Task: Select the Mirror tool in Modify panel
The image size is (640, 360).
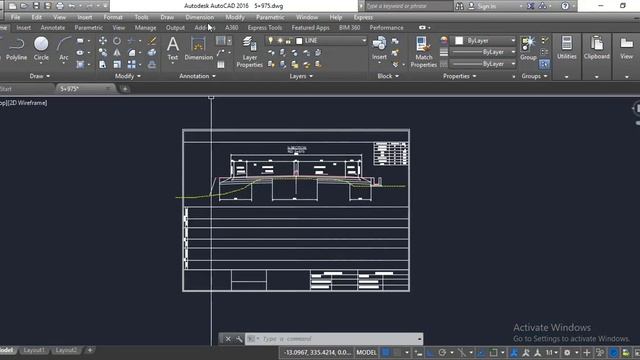Action: pos(117,53)
